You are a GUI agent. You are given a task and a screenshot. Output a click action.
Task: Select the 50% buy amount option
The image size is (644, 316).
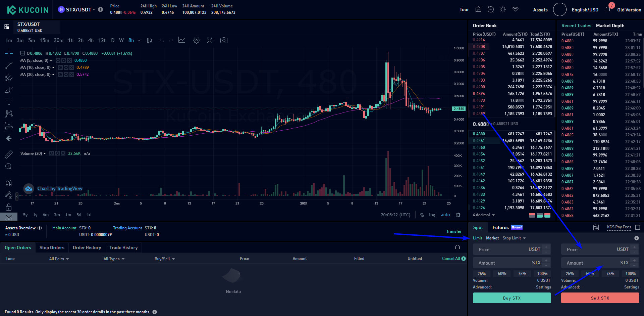point(502,274)
